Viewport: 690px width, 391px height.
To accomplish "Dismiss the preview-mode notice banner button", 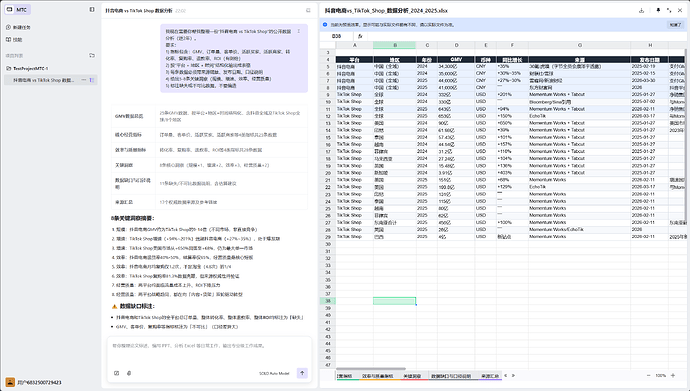I will point(675,25).
